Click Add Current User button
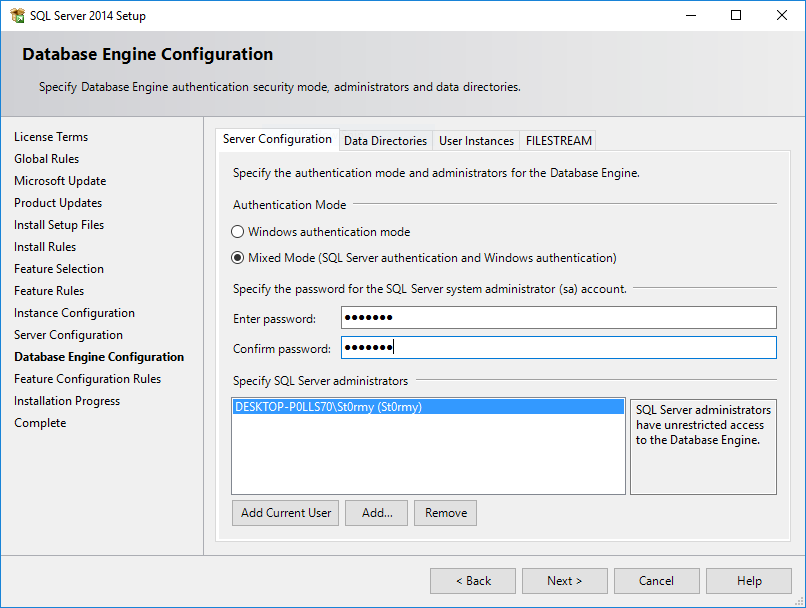 [x=285, y=513]
